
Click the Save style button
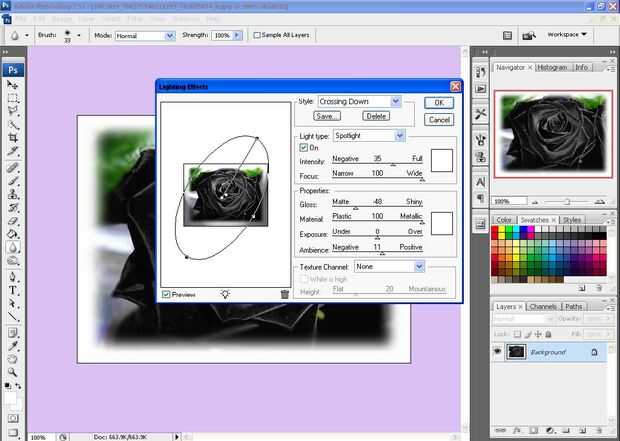point(327,116)
